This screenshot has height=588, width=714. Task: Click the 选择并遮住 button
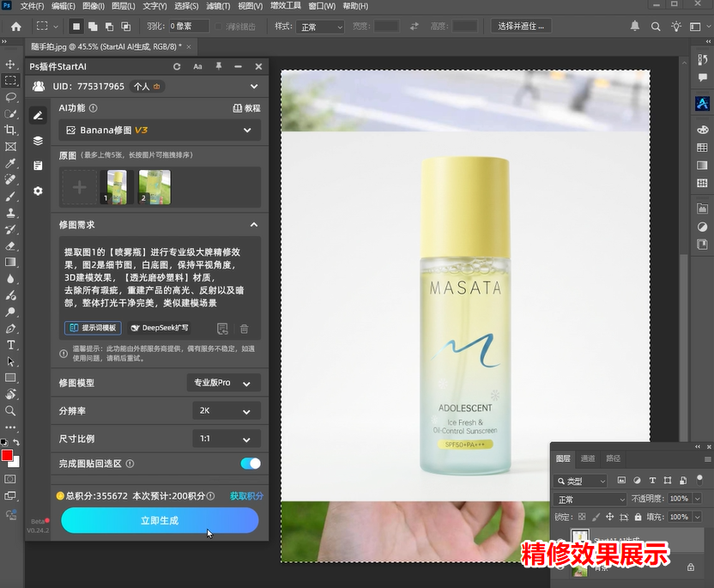pyautogui.click(x=521, y=27)
